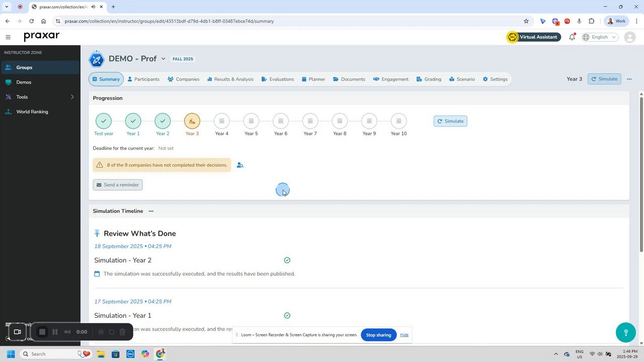Open the notifications bell
Image resolution: width=644 pixels, height=362 pixels.
click(x=572, y=37)
